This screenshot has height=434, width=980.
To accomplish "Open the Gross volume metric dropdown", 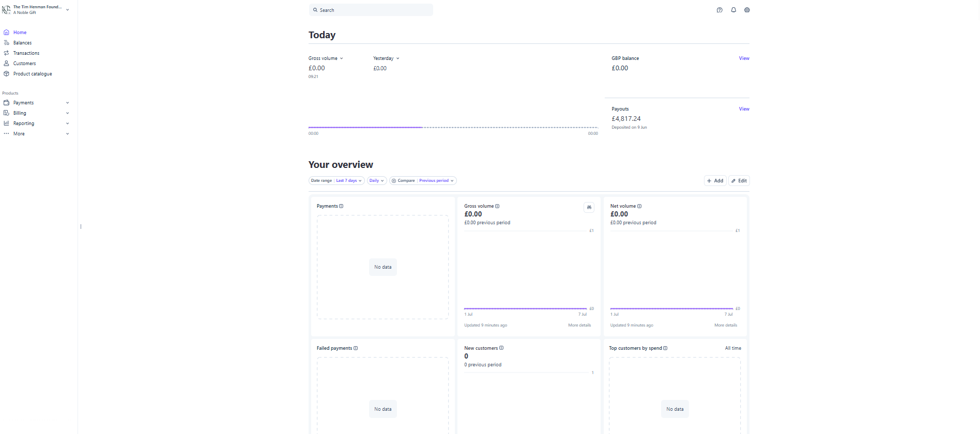I will (326, 58).
